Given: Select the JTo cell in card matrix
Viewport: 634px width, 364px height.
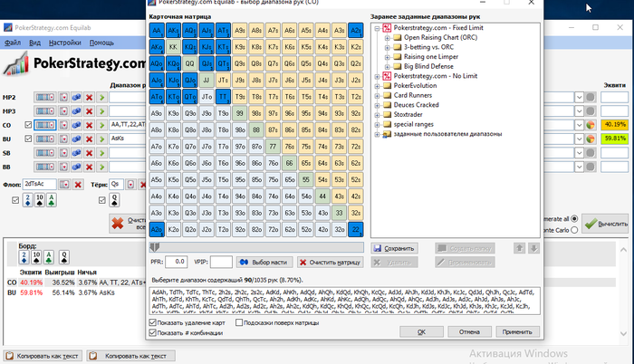Looking at the screenshot, I should (x=207, y=97).
